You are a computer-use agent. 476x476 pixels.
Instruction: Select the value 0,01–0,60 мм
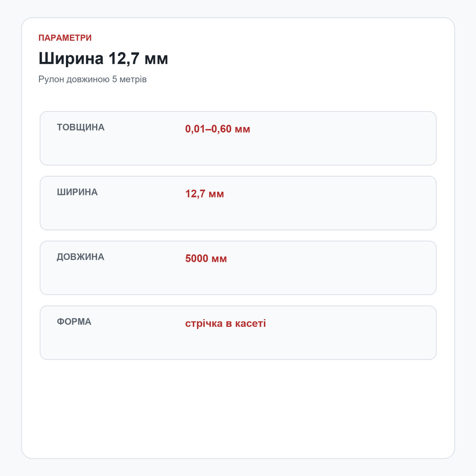pyautogui.click(x=218, y=129)
